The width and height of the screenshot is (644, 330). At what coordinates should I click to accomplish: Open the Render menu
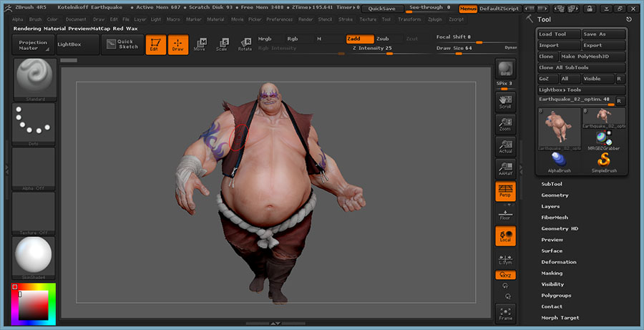click(x=306, y=19)
